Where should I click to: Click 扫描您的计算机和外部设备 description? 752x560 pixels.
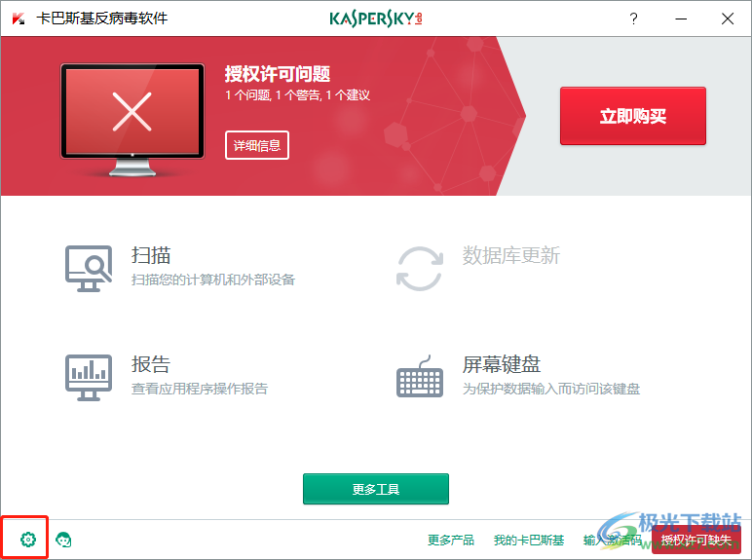pyautogui.click(x=213, y=280)
